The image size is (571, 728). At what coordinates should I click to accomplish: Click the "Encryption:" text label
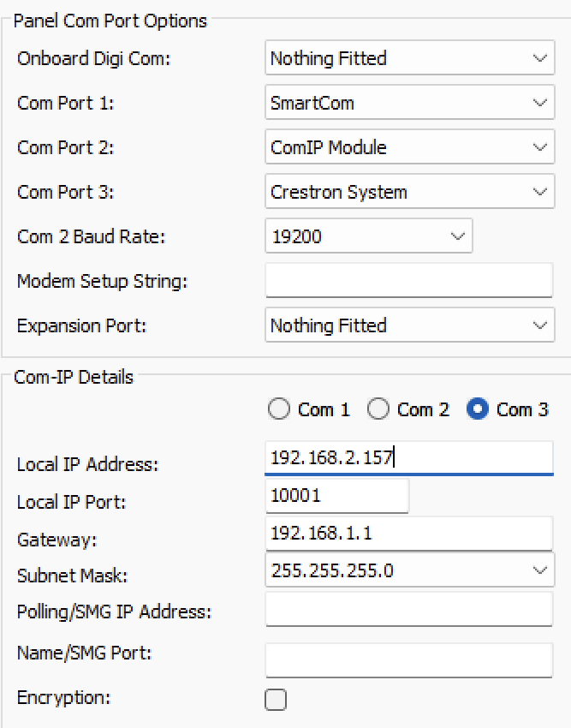click(x=64, y=697)
